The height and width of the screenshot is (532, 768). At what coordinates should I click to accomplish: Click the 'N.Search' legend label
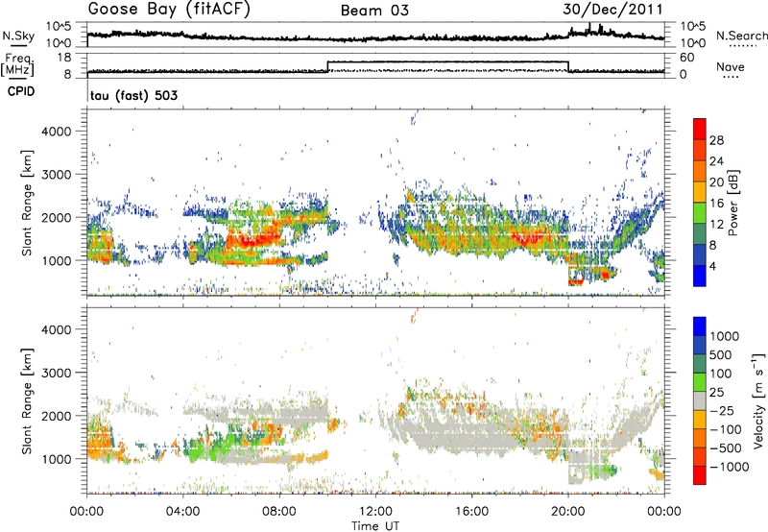tap(742, 36)
